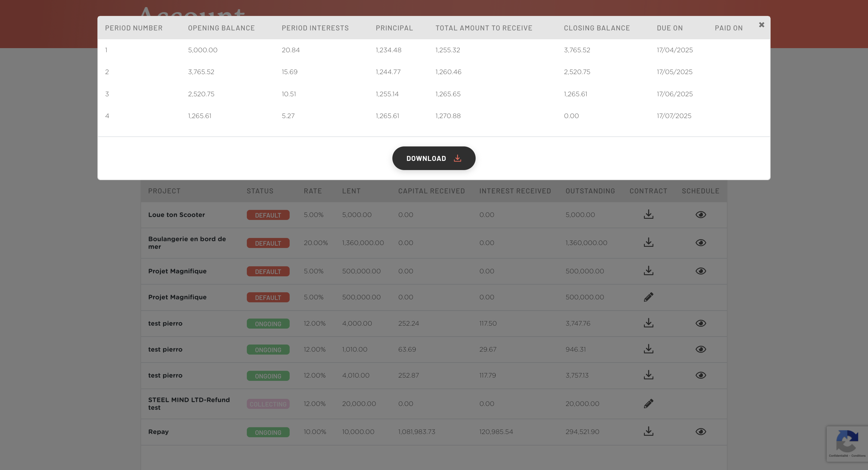View schedule for test pierro lent 4,010.00
This screenshot has width=868, height=470.
701,375
